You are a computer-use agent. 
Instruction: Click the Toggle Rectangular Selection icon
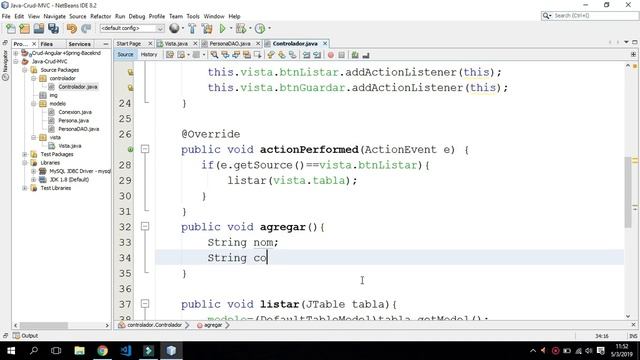258,55
